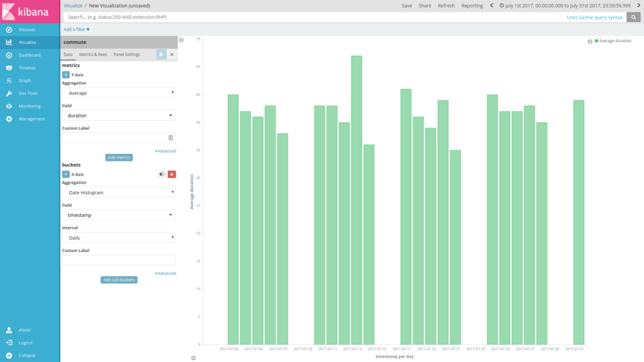
Task: Click the Add metrics button
Action: pyautogui.click(x=119, y=157)
